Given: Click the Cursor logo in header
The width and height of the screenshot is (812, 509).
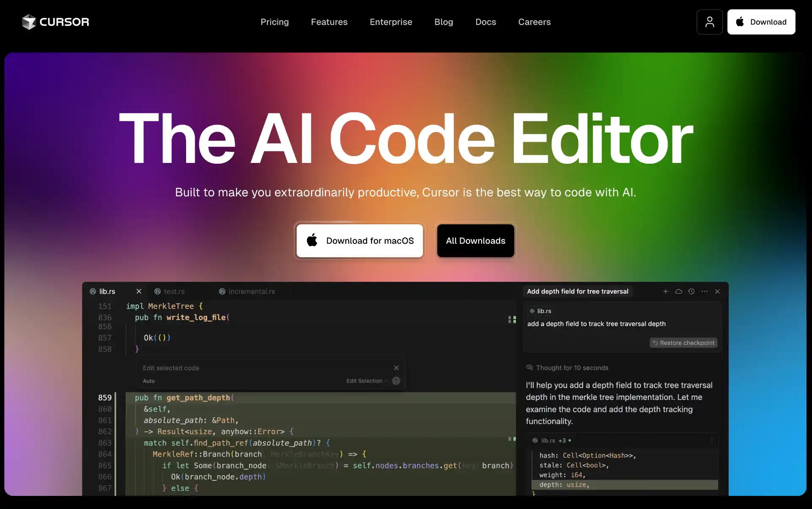Looking at the screenshot, I should coord(55,22).
